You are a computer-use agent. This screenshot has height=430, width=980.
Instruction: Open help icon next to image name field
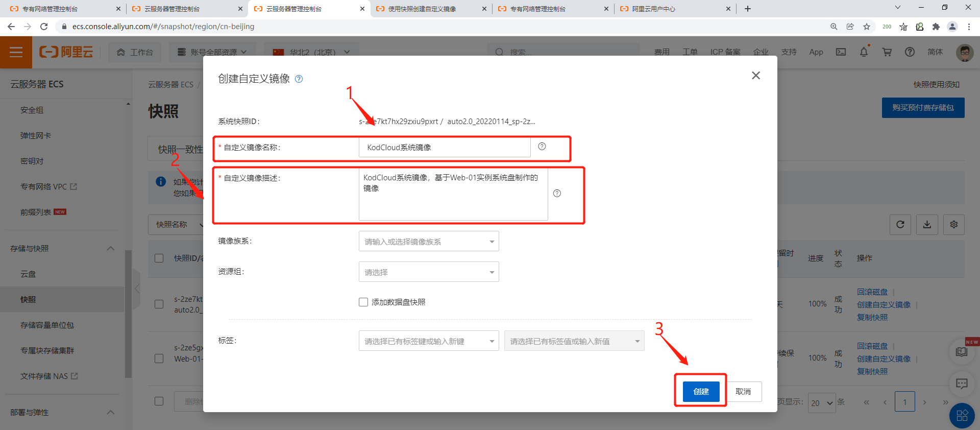pyautogui.click(x=542, y=147)
